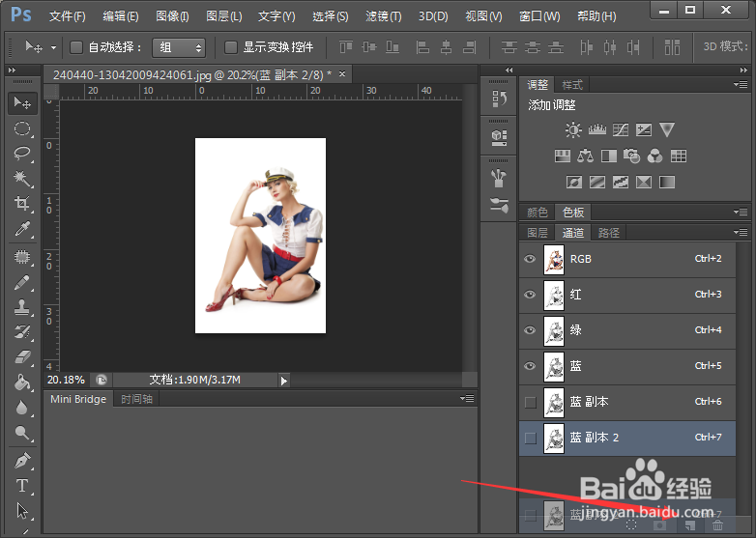The width and height of the screenshot is (756, 538).
Task: Open the tool preset picker arrow
Action: [53, 47]
